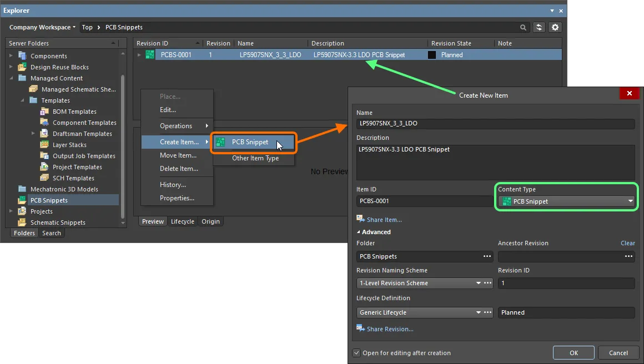Click the PCBS-0001 snippet item icon
The height and width of the screenshot is (364, 644).
point(150,54)
